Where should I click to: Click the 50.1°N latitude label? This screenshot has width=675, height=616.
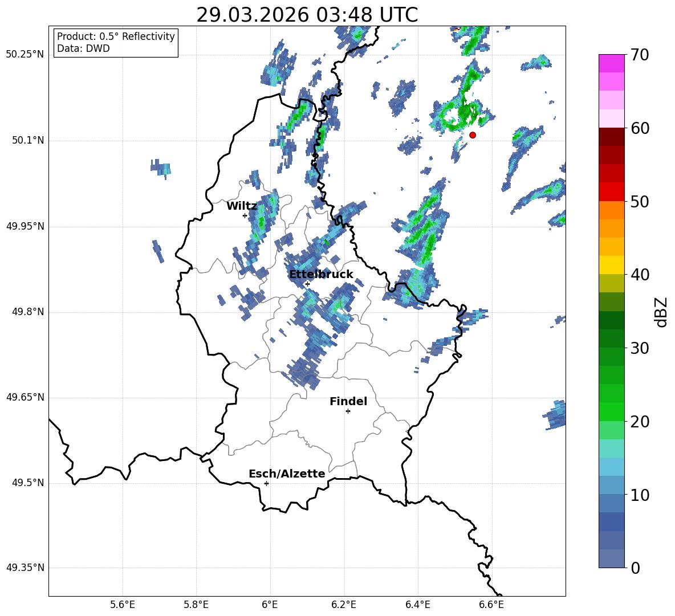pos(27,141)
